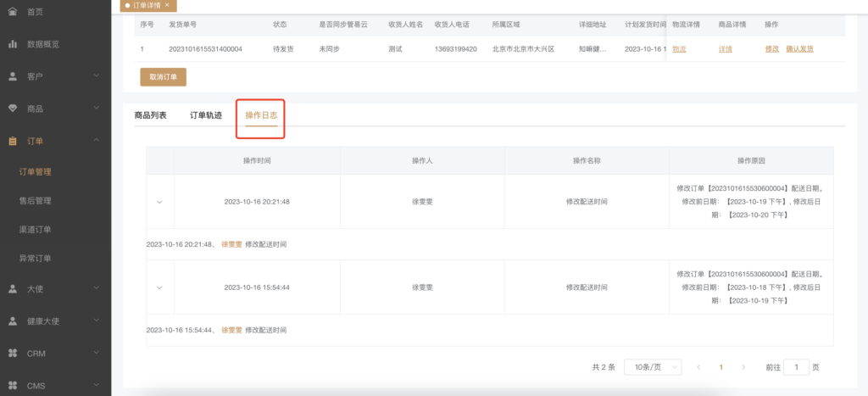The width and height of the screenshot is (868, 396).
Task: Close the 订单详情 tab
Action: click(x=167, y=5)
